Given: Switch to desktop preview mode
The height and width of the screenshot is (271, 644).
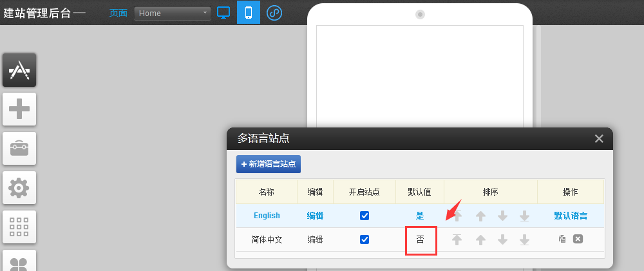Looking at the screenshot, I should point(223,12).
